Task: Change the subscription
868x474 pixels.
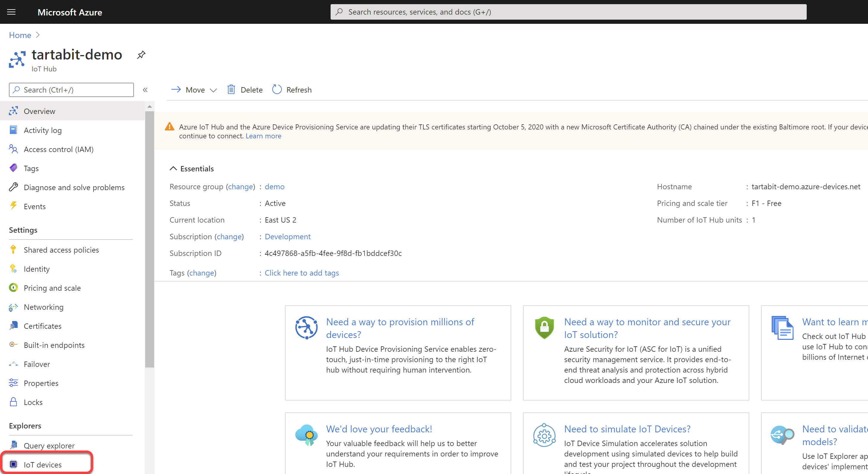Action: [x=229, y=237]
